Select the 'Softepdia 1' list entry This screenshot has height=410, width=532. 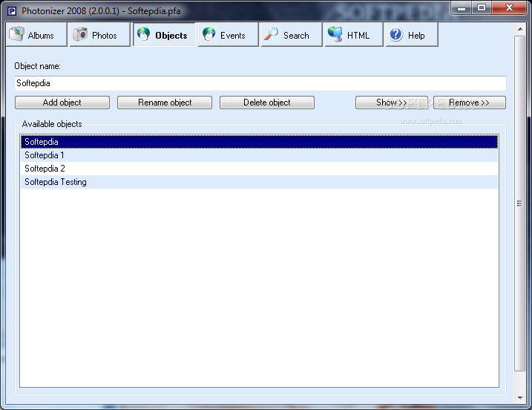click(259, 155)
